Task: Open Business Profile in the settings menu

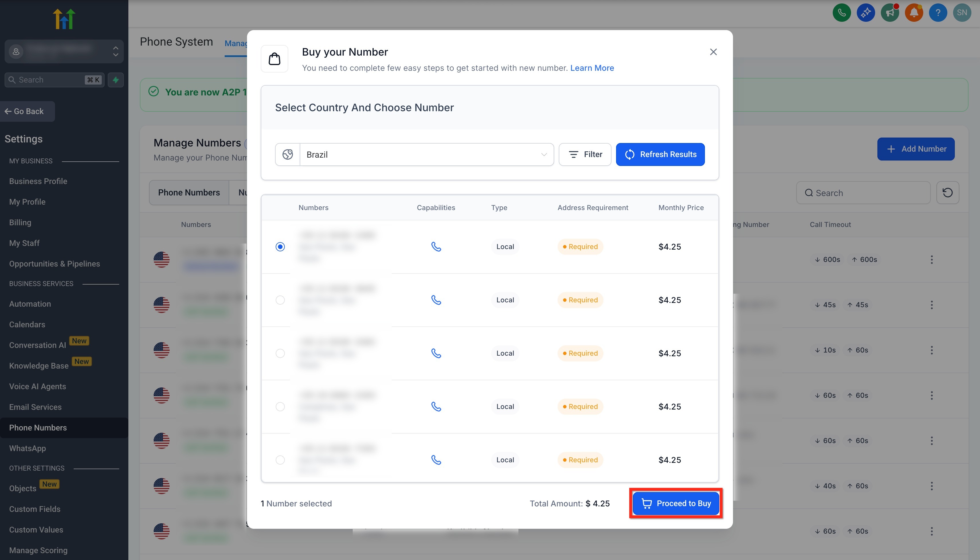Action: coord(38,181)
